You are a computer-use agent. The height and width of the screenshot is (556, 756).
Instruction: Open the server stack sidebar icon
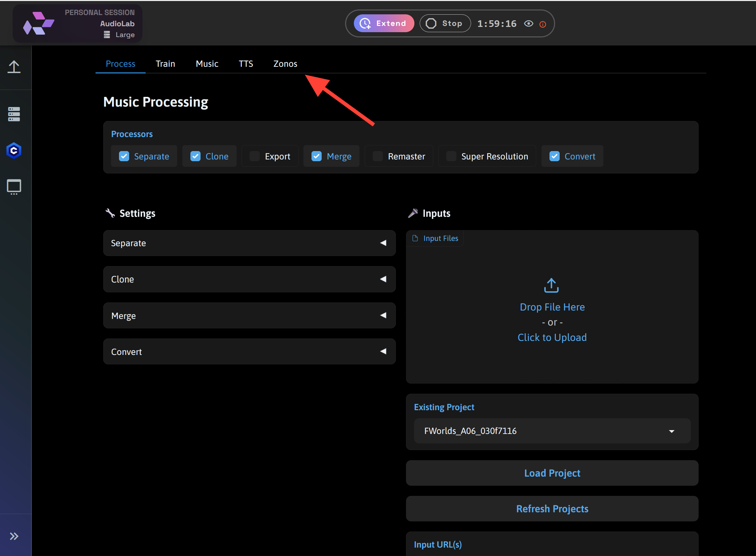(x=14, y=114)
